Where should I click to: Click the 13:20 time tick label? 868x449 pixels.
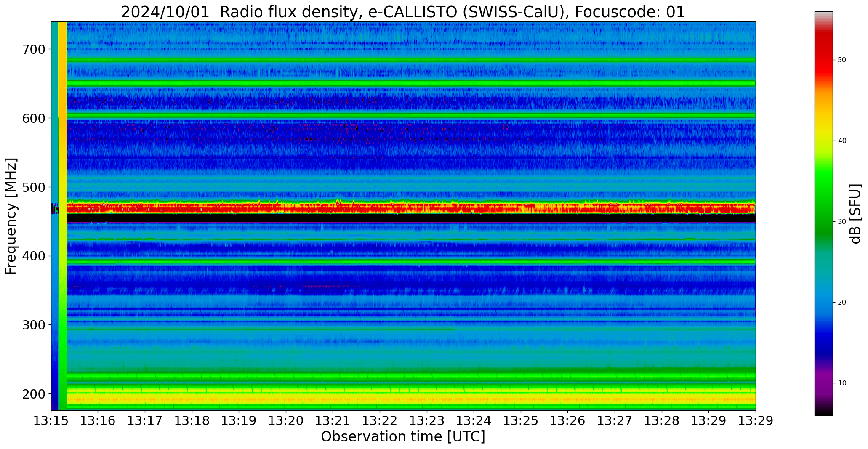[x=286, y=421]
